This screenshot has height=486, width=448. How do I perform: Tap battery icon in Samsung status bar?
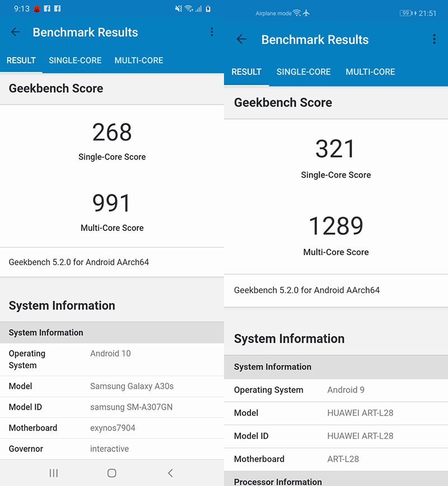(x=208, y=8)
